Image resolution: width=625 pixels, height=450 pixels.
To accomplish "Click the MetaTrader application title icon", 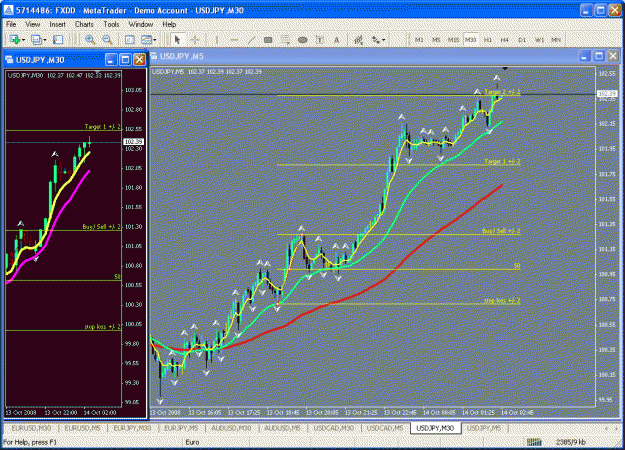I will click(x=9, y=10).
